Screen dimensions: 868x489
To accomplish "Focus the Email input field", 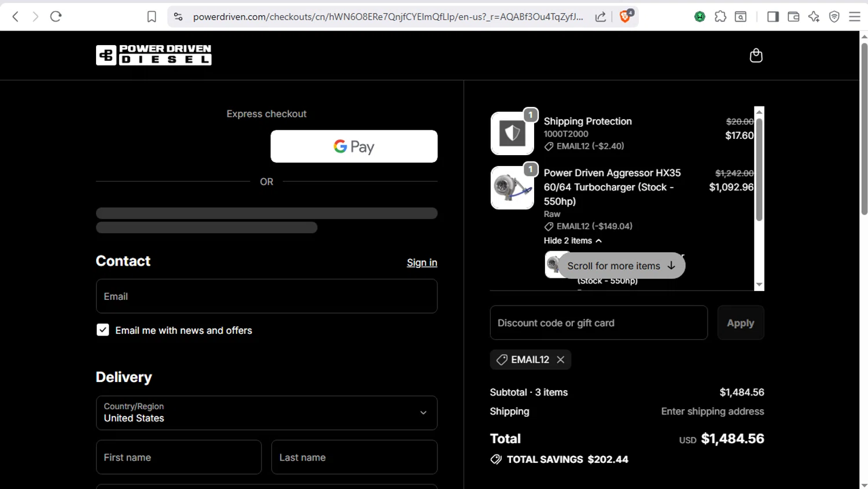I will (266, 296).
